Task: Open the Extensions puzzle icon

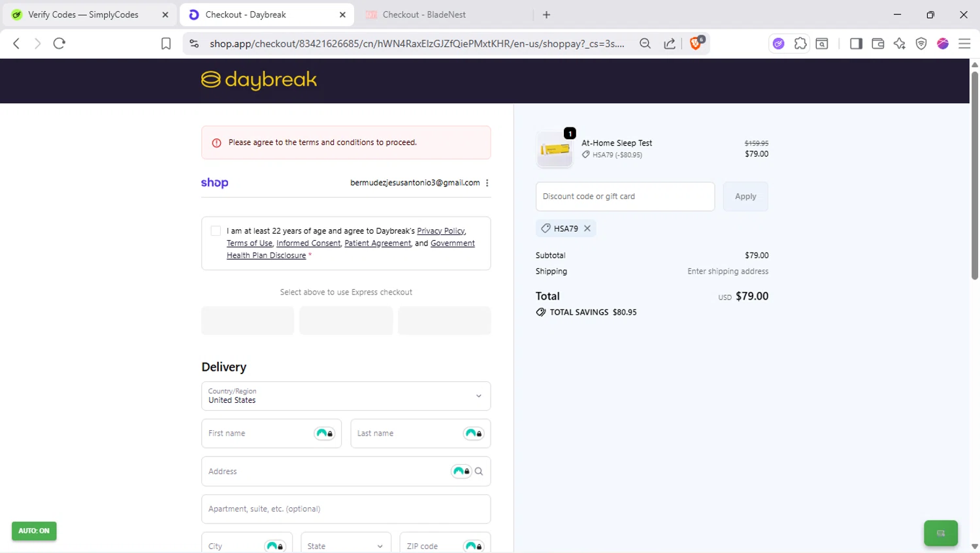Action: pyautogui.click(x=800, y=44)
